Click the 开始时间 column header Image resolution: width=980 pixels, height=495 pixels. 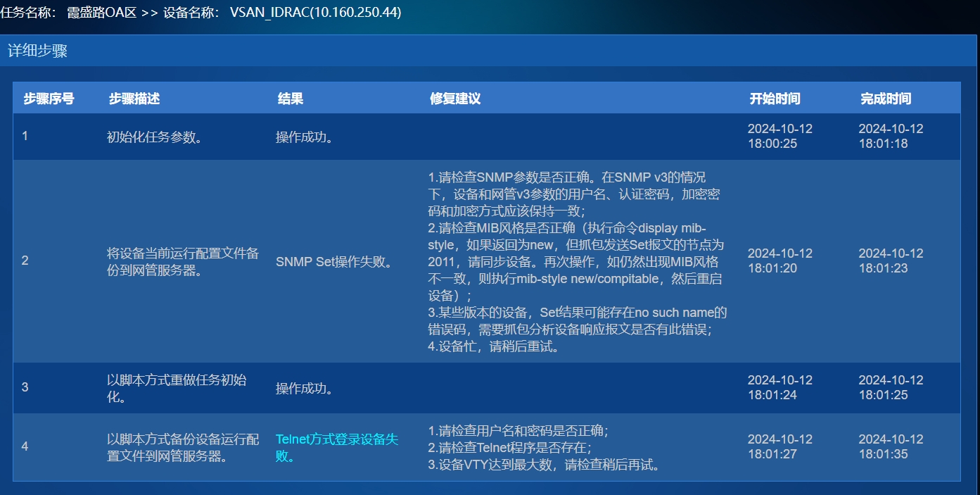click(775, 99)
